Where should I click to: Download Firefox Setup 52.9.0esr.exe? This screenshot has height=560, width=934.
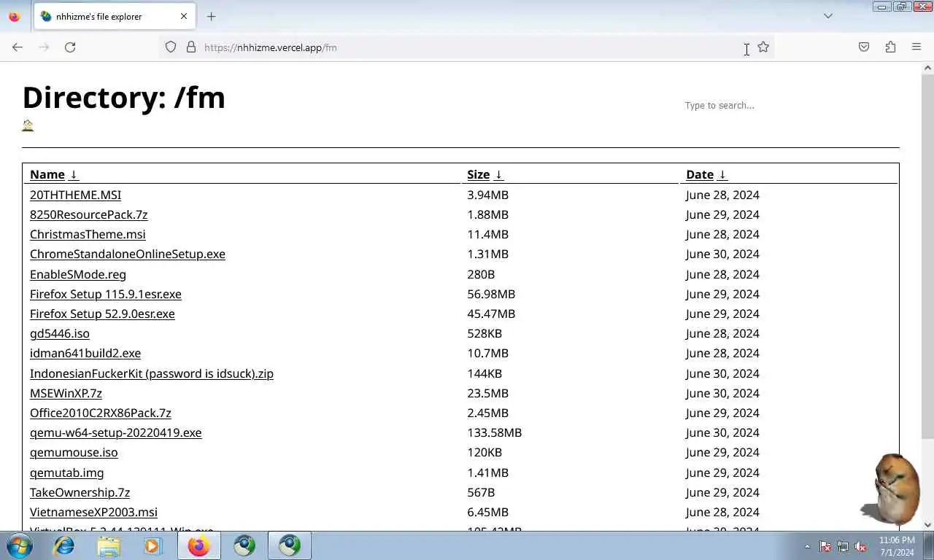(x=102, y=314)
